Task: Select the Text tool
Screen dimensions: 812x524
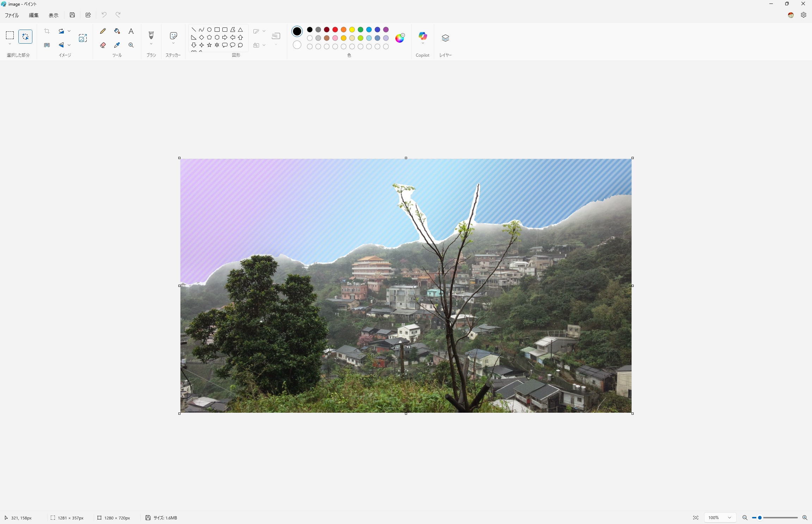Action: (x=131, y=31)
